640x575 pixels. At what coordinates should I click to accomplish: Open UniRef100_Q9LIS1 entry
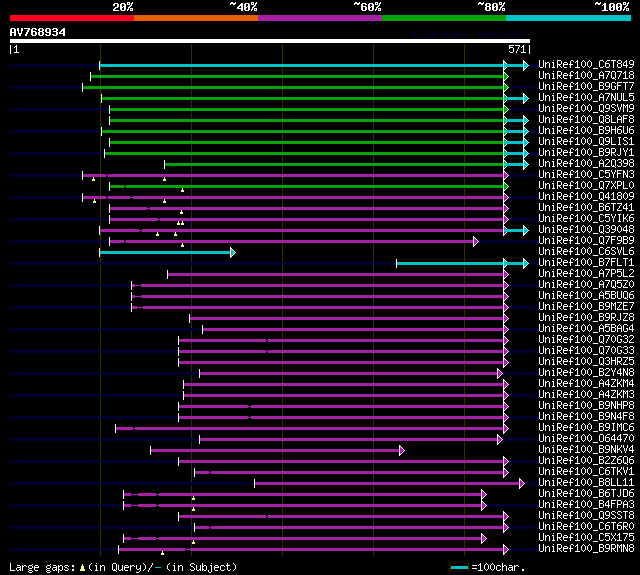[x=586, y=142]
